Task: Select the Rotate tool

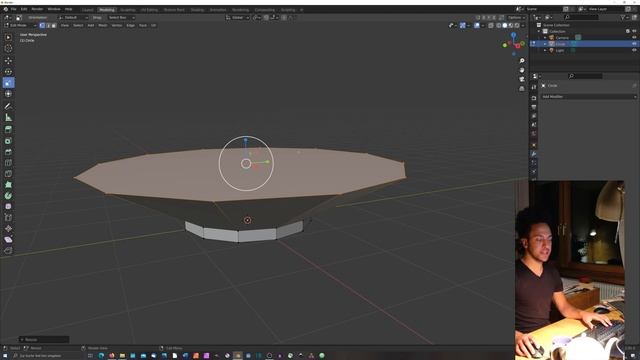Action: (8, 72)
